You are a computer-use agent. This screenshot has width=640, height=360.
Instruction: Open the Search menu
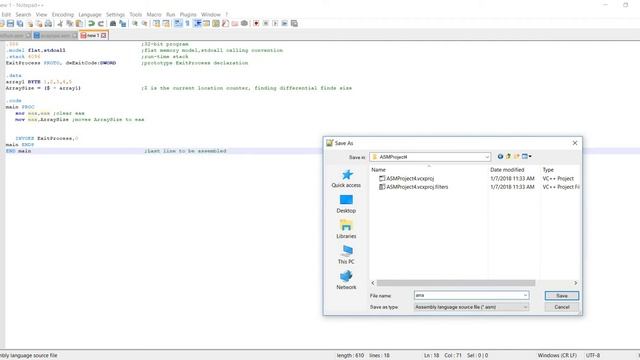pos(23,15)
